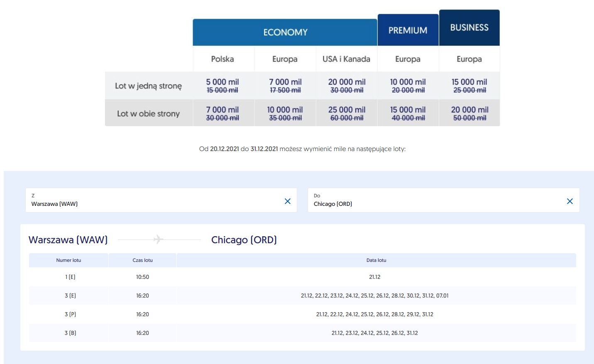Click the destination field containing Chicago (ORD)

point(443,200)
